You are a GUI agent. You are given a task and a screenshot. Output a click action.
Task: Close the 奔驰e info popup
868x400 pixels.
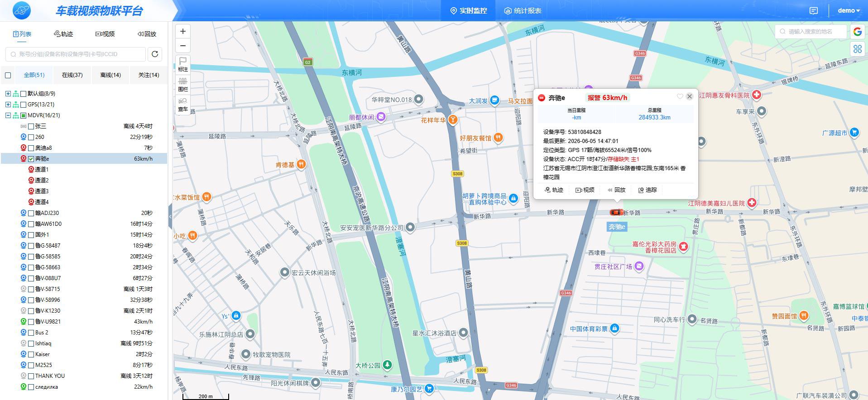point(690,96)
